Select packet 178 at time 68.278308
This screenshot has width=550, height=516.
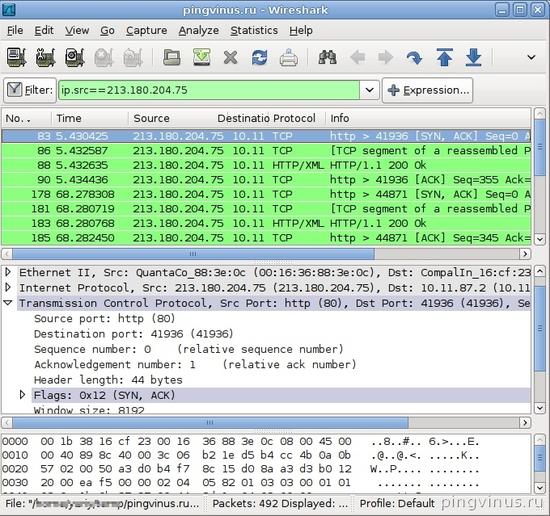pos(266,194)
